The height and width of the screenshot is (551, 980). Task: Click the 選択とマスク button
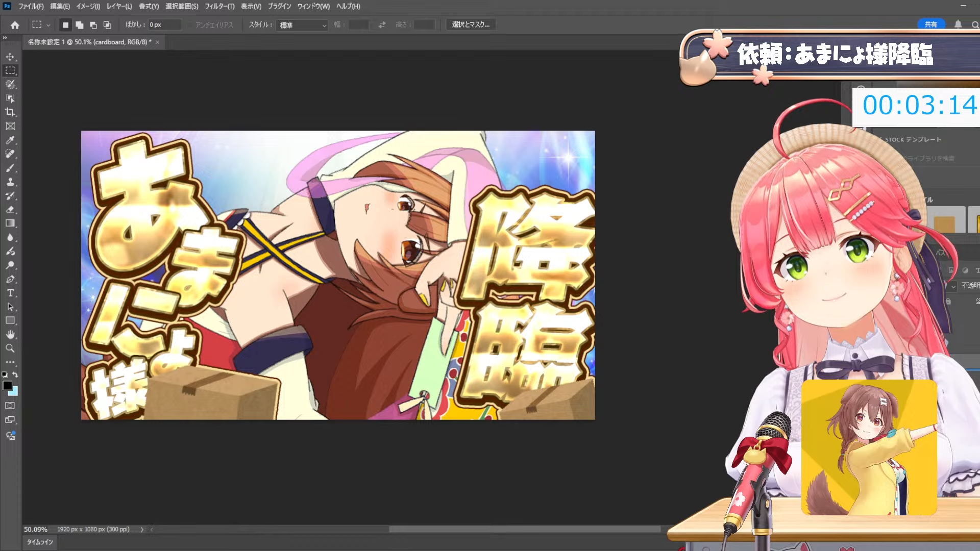471,24
